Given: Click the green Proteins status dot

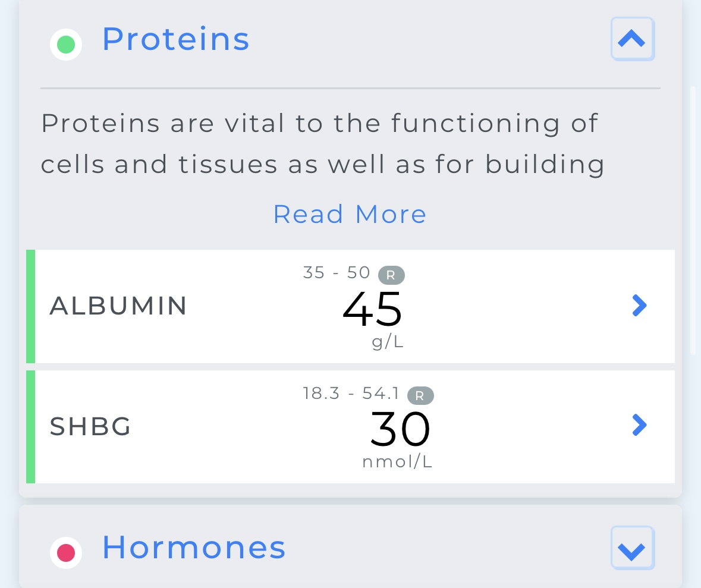Looking at the screenshot, I should [x=65, y=45].
